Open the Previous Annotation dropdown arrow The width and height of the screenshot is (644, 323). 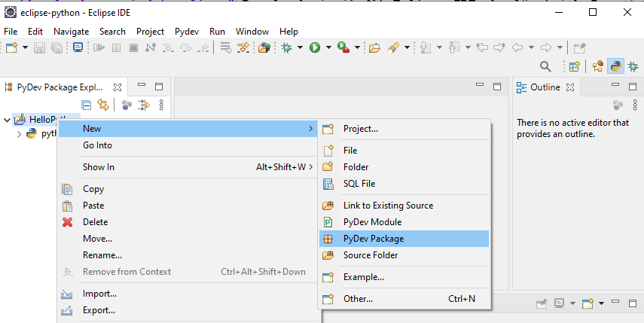[468, 47]
